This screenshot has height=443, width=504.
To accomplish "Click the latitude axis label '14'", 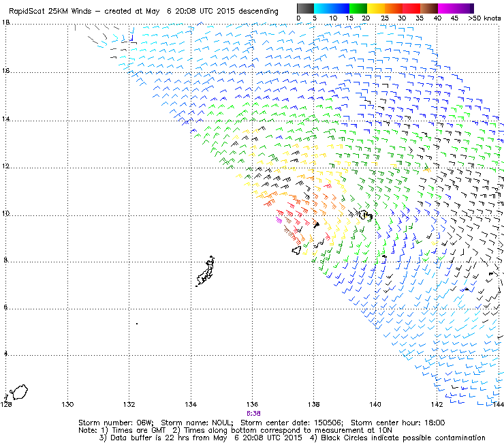I will point(5,119).
